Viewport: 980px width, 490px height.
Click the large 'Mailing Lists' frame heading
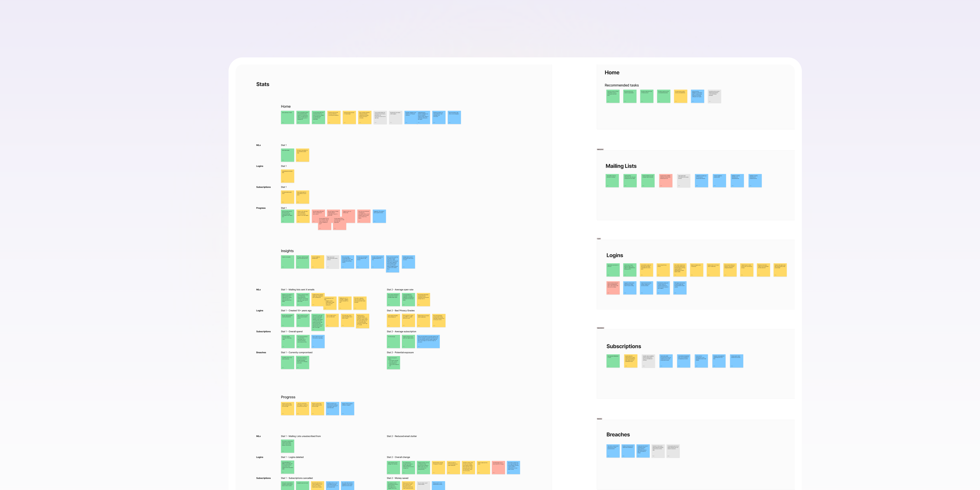(621, 166)
